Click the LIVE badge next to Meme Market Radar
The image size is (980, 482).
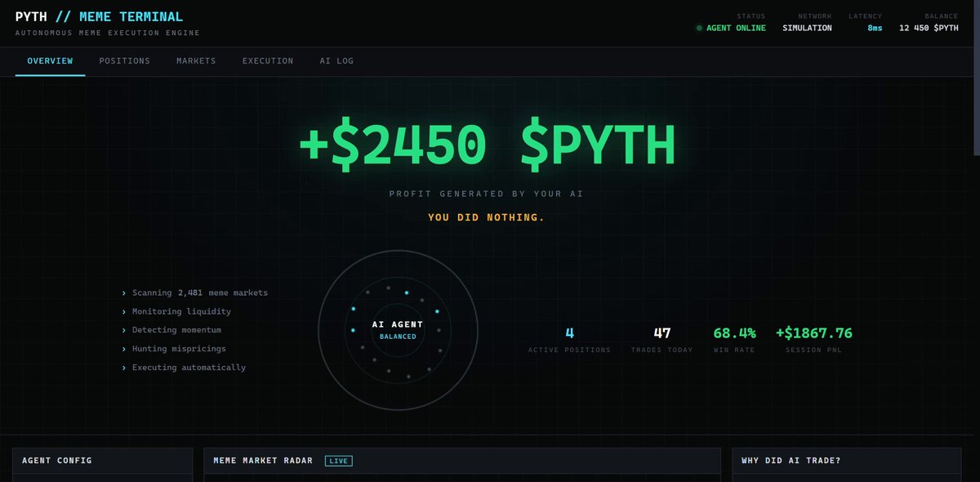[338, 461]
